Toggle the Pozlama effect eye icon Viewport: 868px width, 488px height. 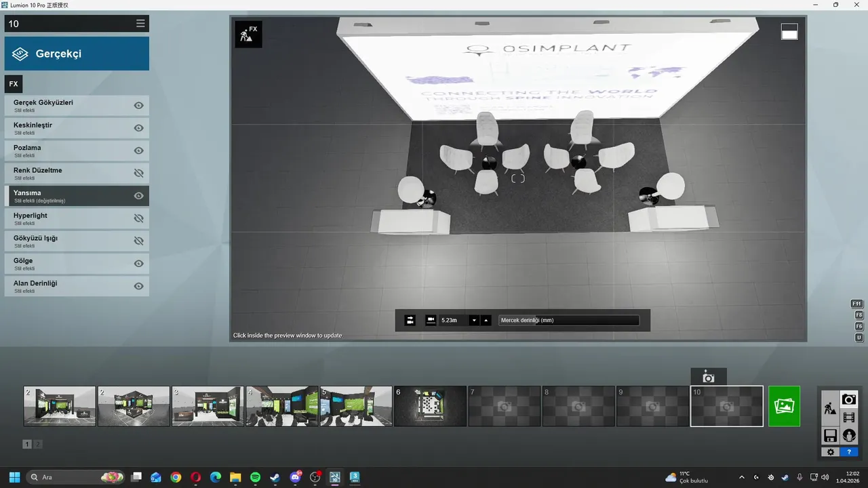coord(138,150)
